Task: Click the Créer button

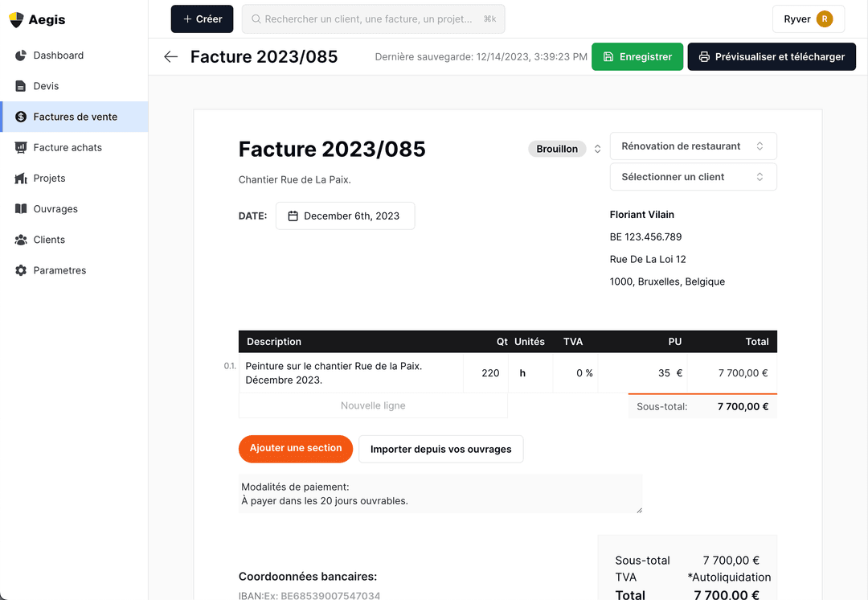Action: pos(202,18)
